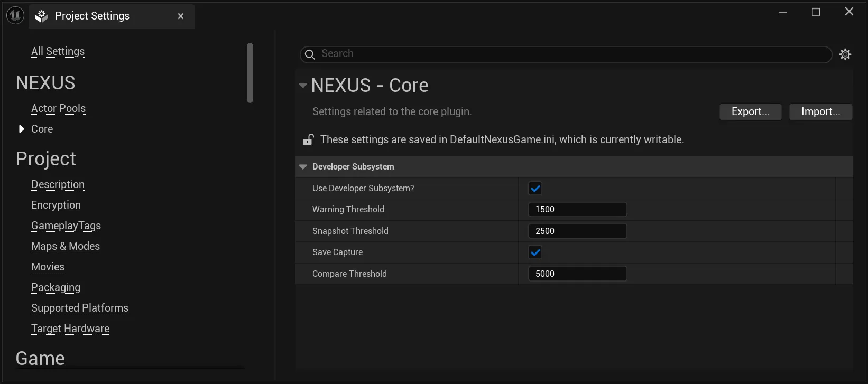Viewport: 868px width, 384px height.
Task: Close the Project Settings tab
Action: pyautogui.click(x=181, y=16)
